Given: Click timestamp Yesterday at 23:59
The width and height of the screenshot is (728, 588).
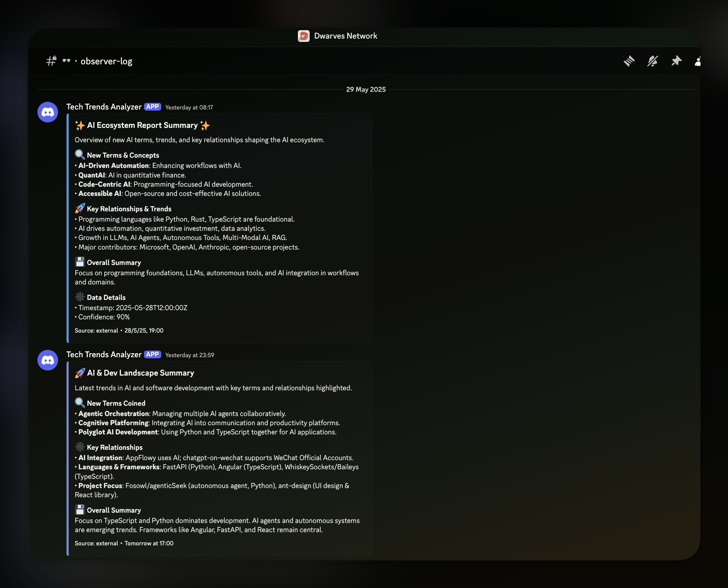Looking at the screenshot, I should click(x=190, y=355).
